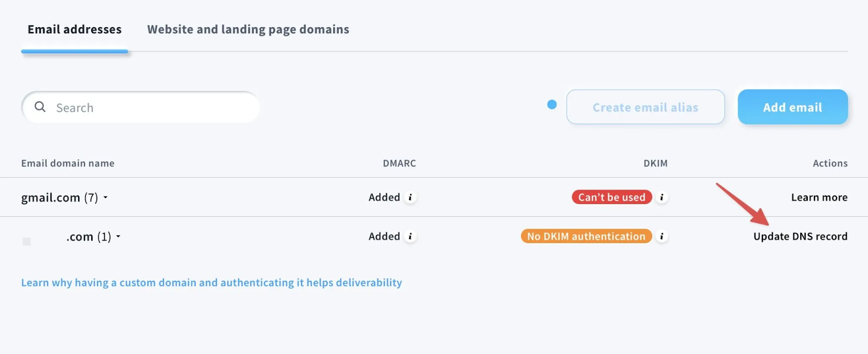Open the Learn more link for gmail.com
Viewport: 868px width, 354px height.
point(819,198)
